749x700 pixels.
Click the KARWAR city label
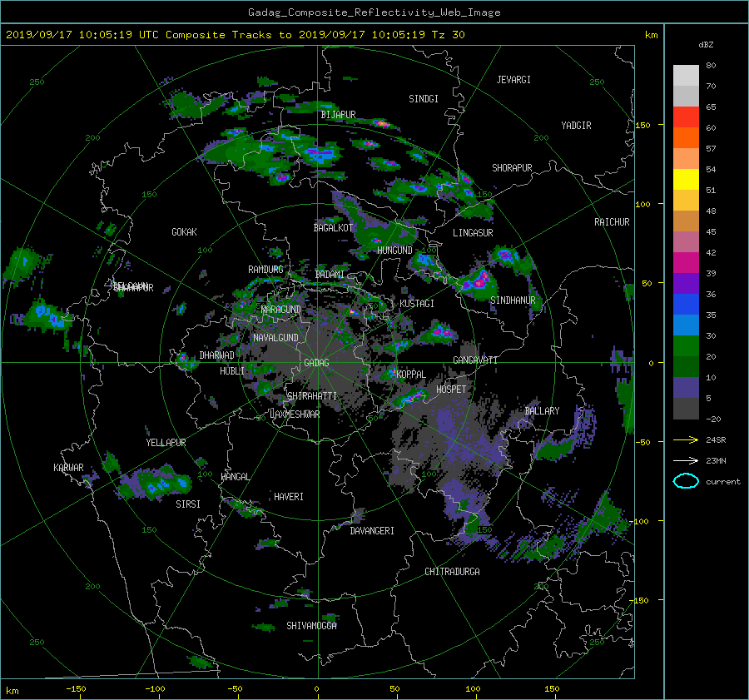coord(68,467)
